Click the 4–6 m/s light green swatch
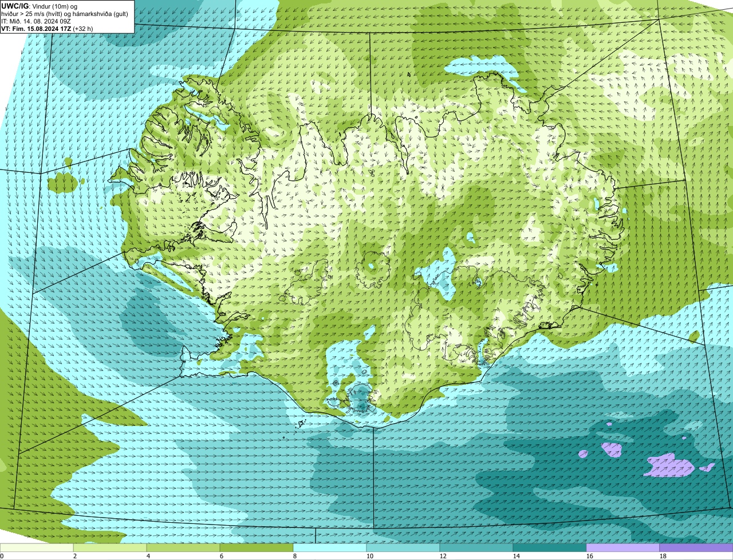Screen dimensions: 733x560 point(183,547)
